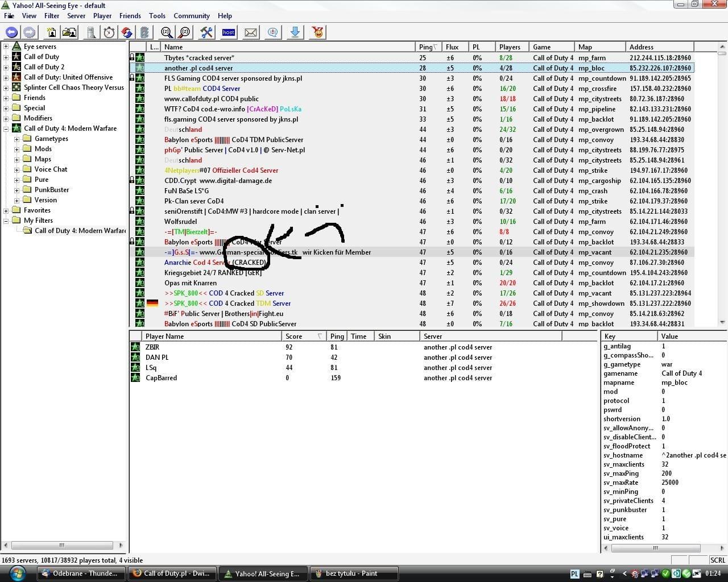Open the Player menu
The width and height of the screenshot is (728, 582).
(x=102, y=16)
